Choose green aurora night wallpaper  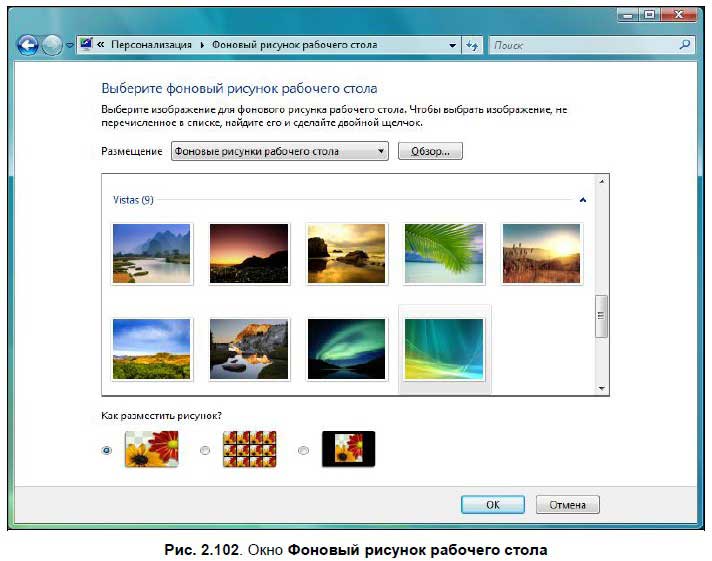click(x=346, y=349)
